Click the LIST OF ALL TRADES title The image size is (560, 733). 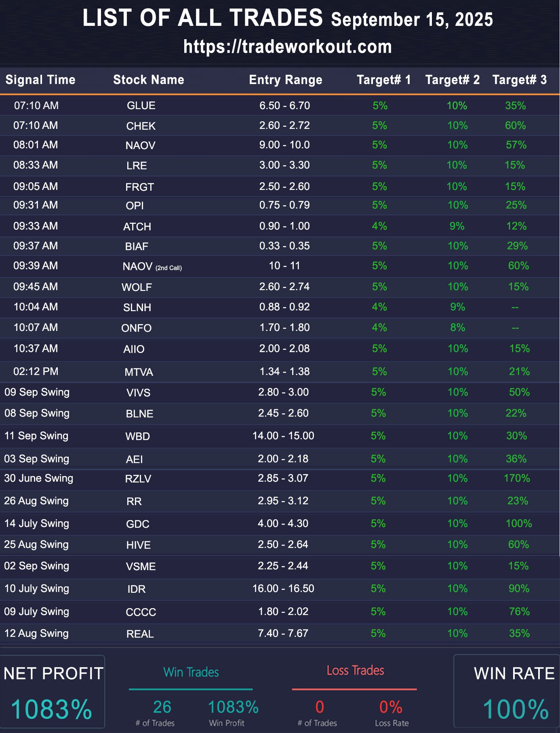[x=203, y=18]
